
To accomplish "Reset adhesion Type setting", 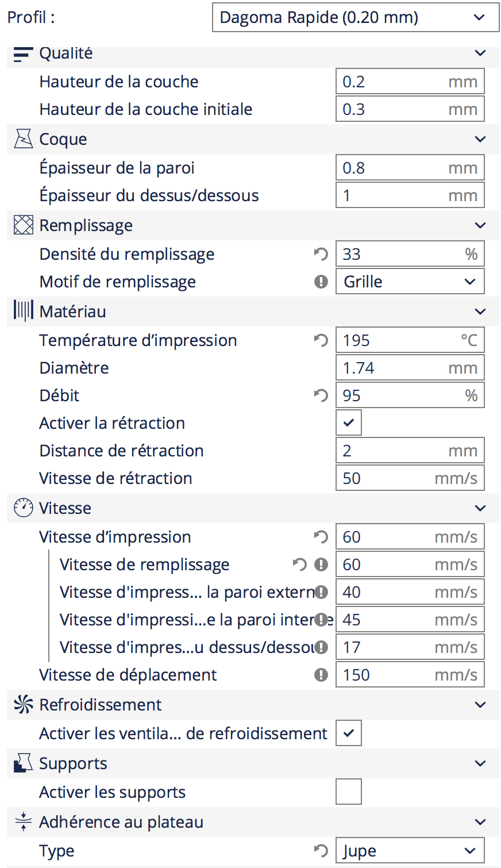I will click(321, 851).
